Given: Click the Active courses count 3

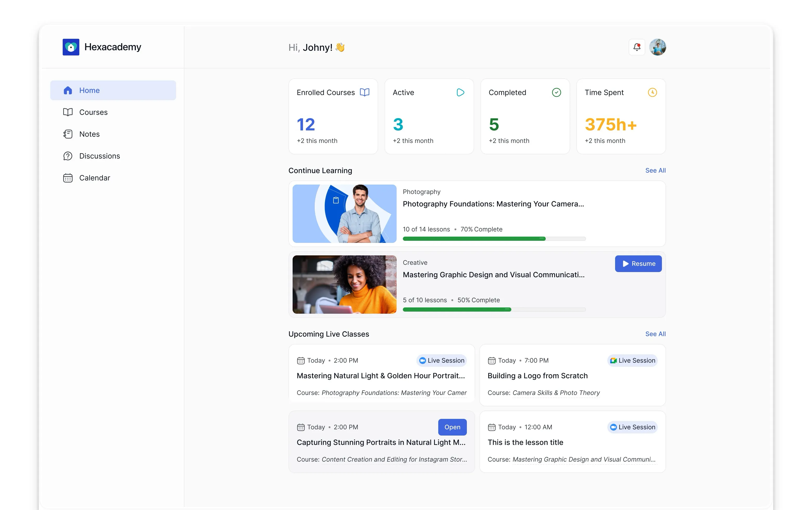Looking at the screenshot, I should (398, 125).
